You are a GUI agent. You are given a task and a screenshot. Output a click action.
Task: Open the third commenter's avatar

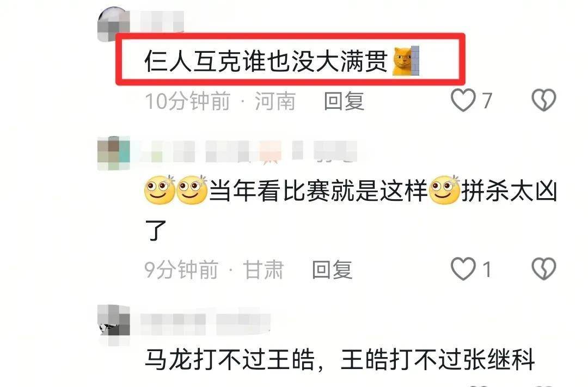point(114,322)
